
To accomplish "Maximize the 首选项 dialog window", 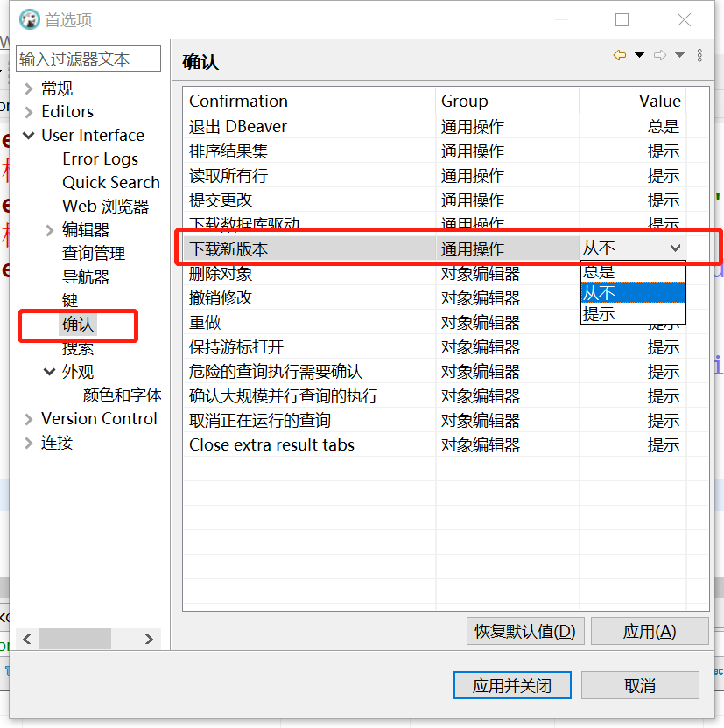I will tap(622, 19).
